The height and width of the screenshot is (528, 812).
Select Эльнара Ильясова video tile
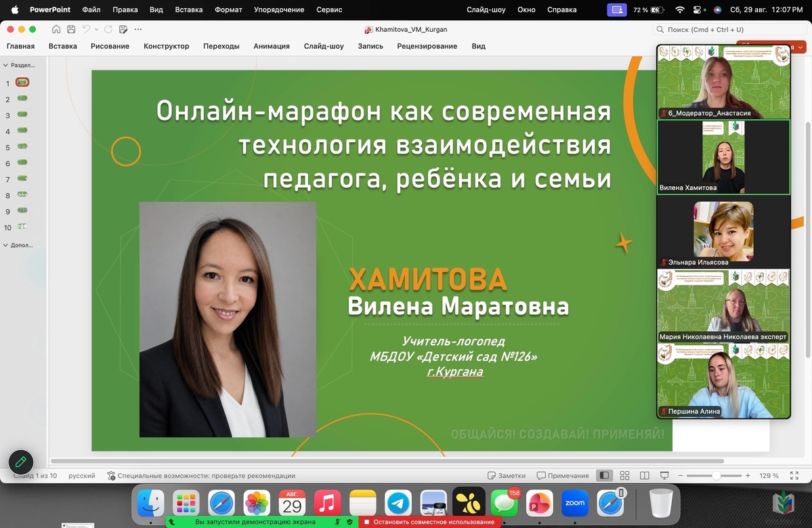tap(723, 232)
